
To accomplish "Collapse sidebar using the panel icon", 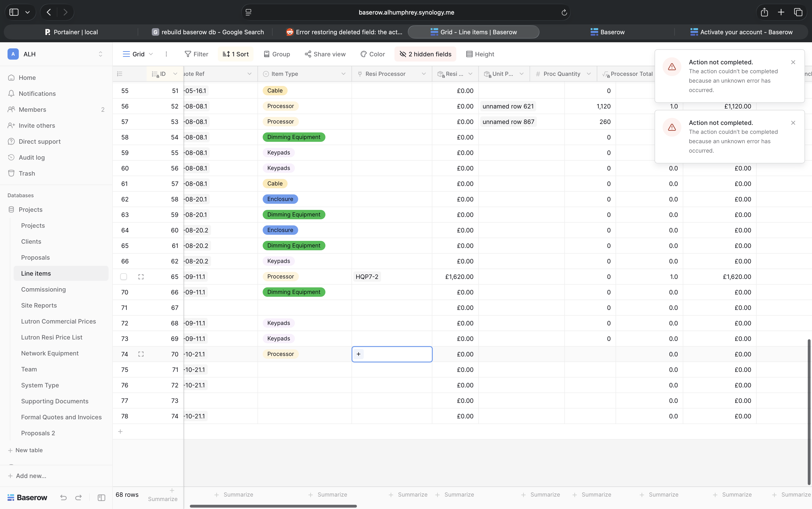I will [101, 497].
